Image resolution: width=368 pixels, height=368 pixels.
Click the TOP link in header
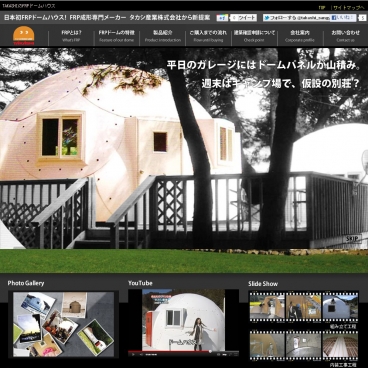(322, 8)
